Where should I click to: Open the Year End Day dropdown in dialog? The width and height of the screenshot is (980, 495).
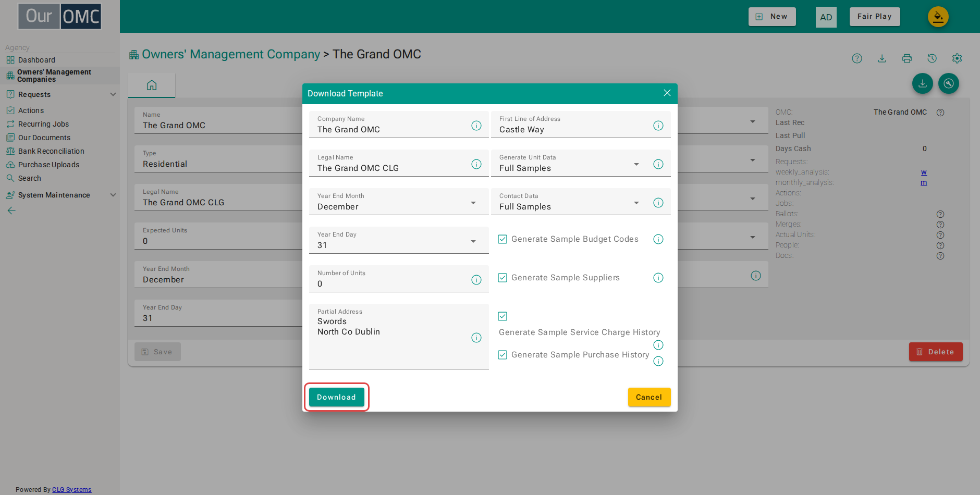click(x=399, y=240)
